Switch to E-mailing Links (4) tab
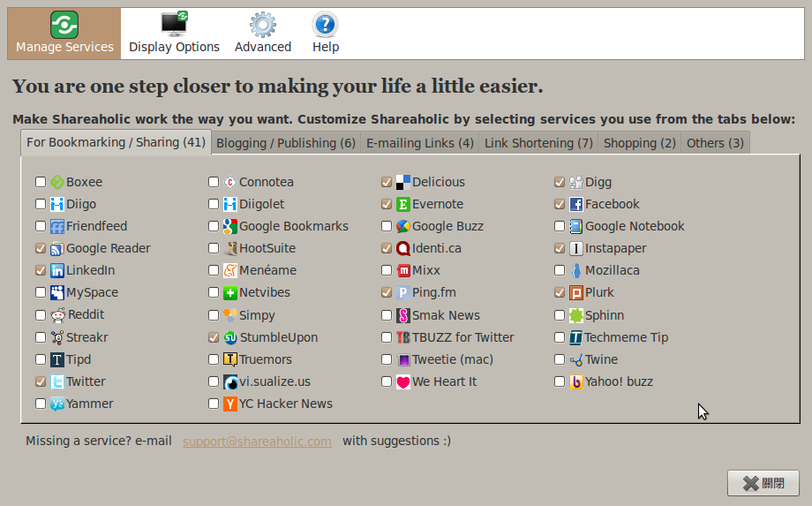This screenshot has height=506, width=812. 420,143
